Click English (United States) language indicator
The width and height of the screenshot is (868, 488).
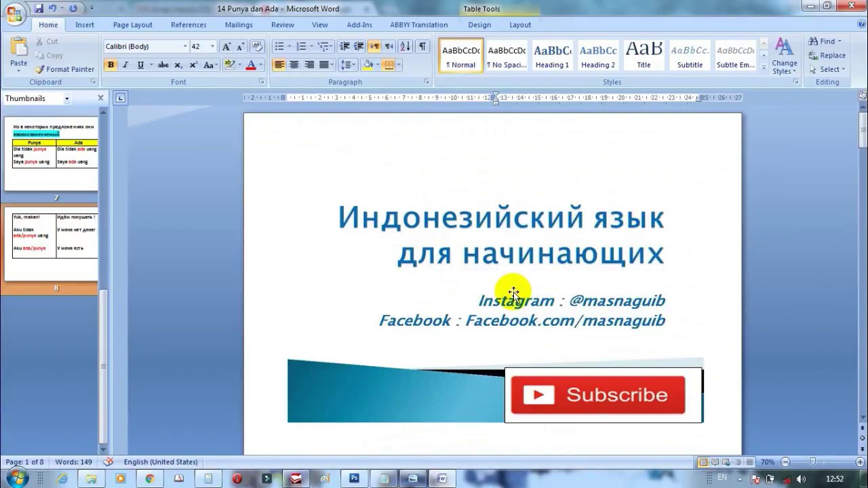tap(161, 462)
